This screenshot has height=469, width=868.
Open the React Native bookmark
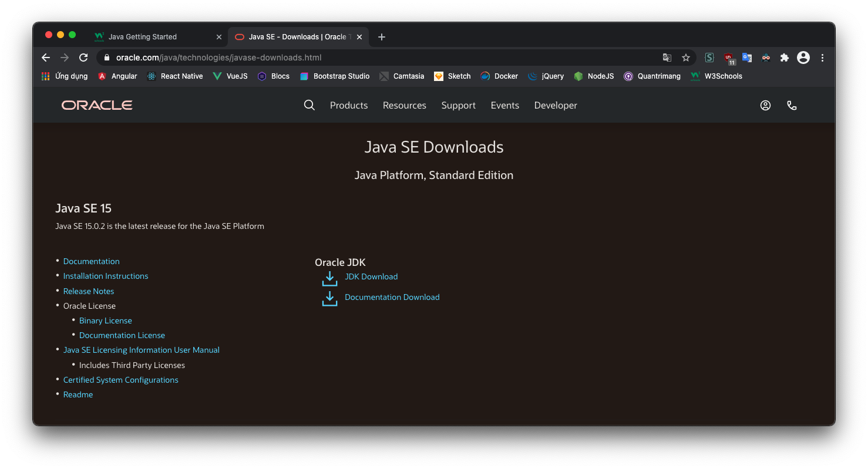click(175, 76)
